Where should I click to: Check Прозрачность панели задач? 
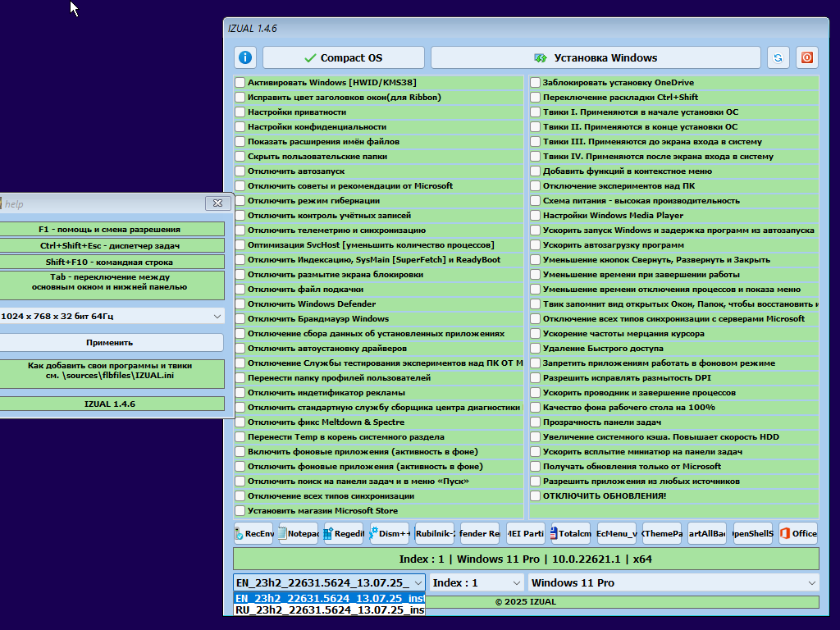click(535, 422)
